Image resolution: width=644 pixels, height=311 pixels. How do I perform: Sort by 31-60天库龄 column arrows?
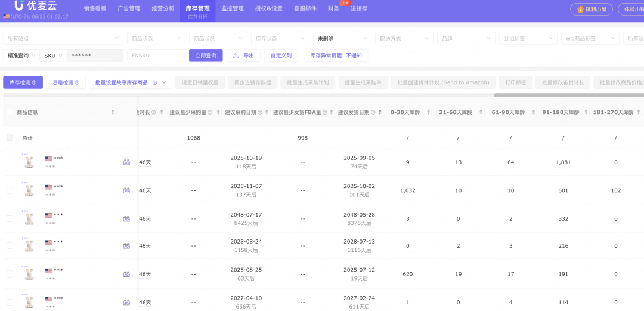[481, 112]
